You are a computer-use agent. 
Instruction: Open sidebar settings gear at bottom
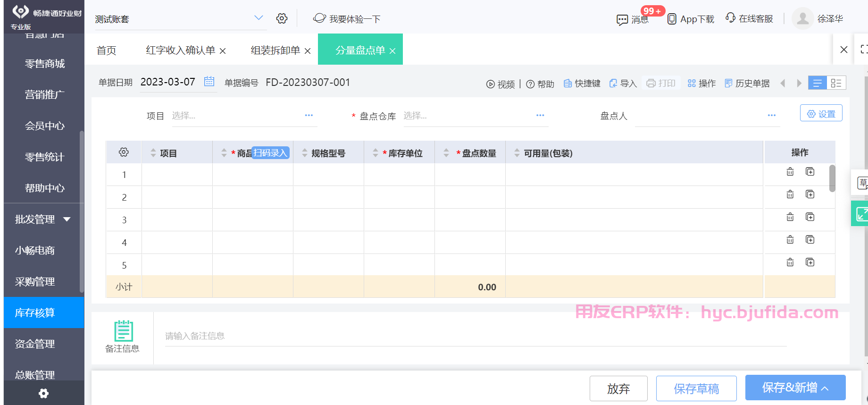(x=43, y=393)
